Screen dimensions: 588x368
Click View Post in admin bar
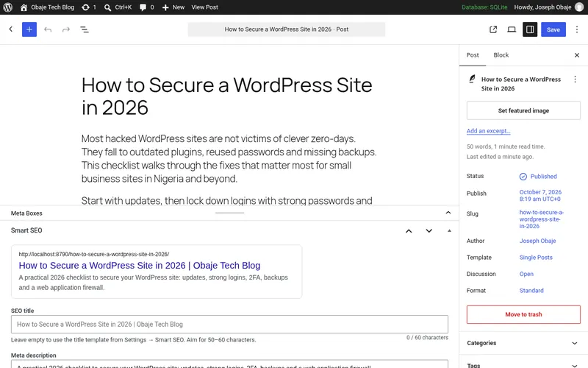205,7
